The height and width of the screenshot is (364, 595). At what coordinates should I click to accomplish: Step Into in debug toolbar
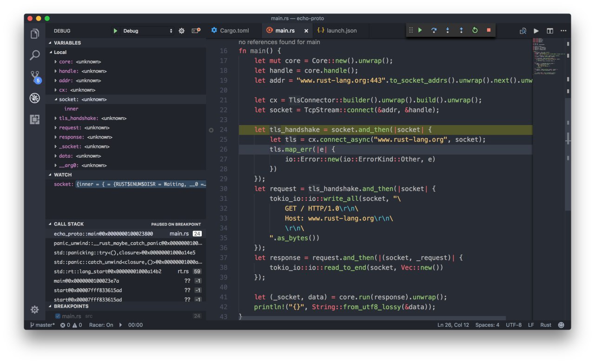click(x=448, y=30)
